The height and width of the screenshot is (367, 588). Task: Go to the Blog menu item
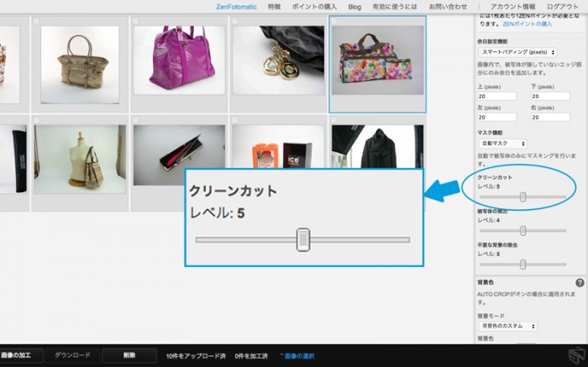(x=354, y=7)
